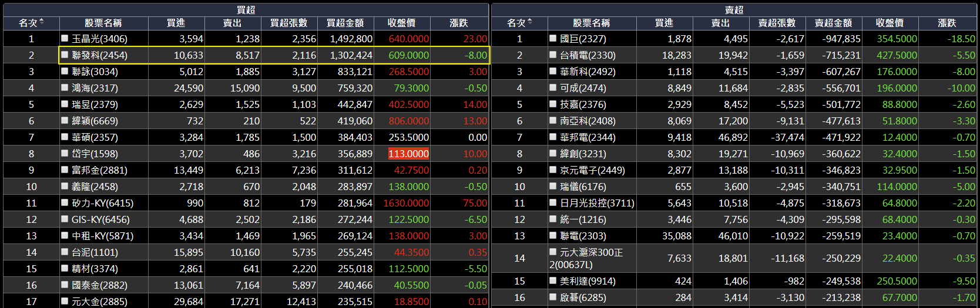Open stock 矽力-KY(6415)
The height and width of the screenshot is (308, 980).
102,203
